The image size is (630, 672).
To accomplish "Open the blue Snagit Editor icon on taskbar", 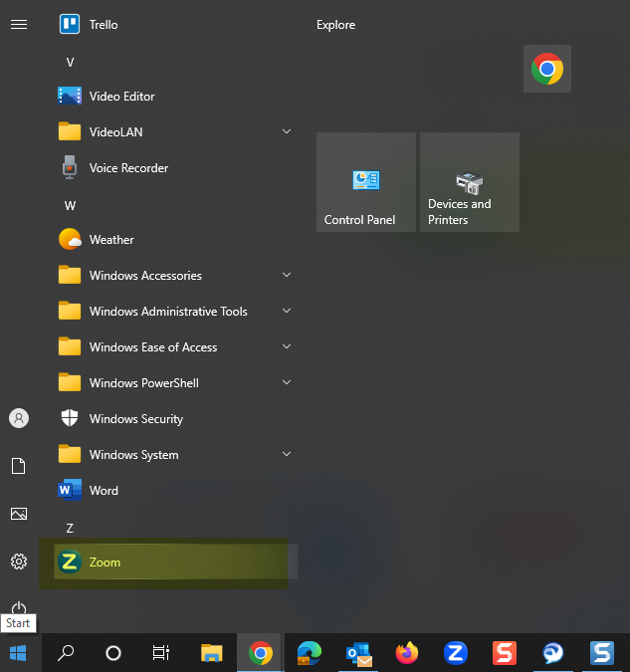I will pos(602,653).
